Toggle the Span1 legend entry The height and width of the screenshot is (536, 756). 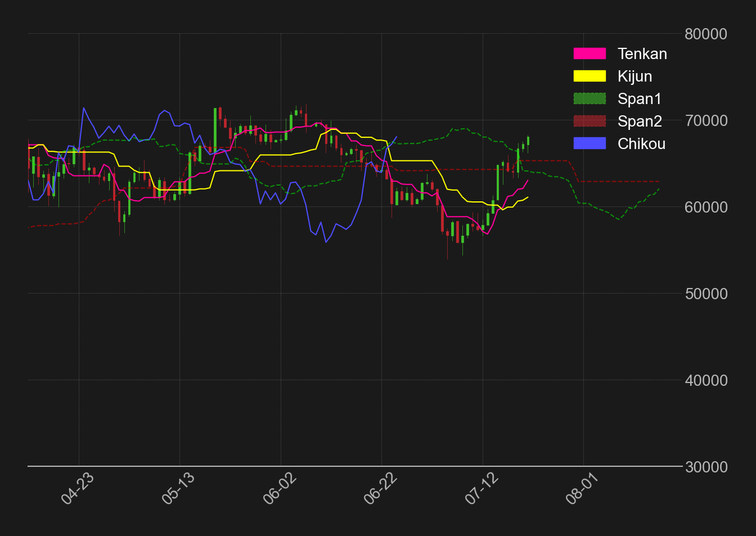[617, 98]
